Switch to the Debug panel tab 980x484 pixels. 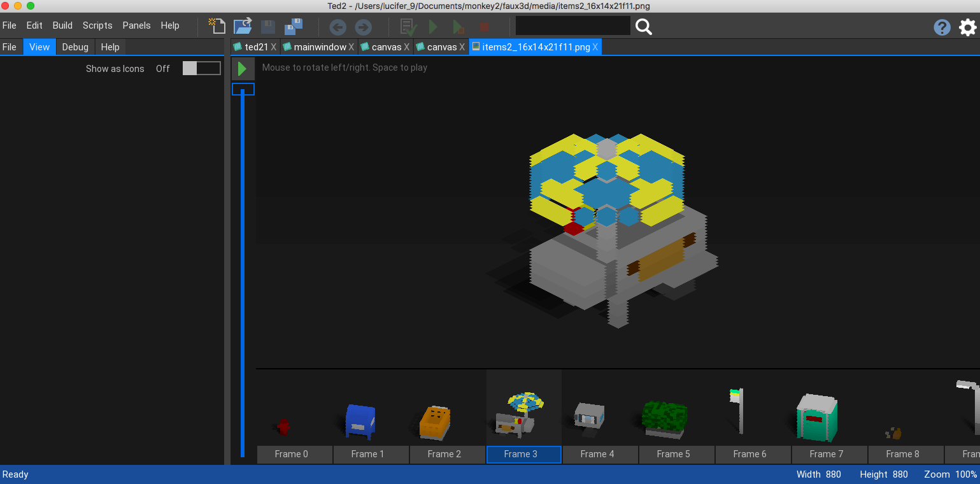(75, 47)
